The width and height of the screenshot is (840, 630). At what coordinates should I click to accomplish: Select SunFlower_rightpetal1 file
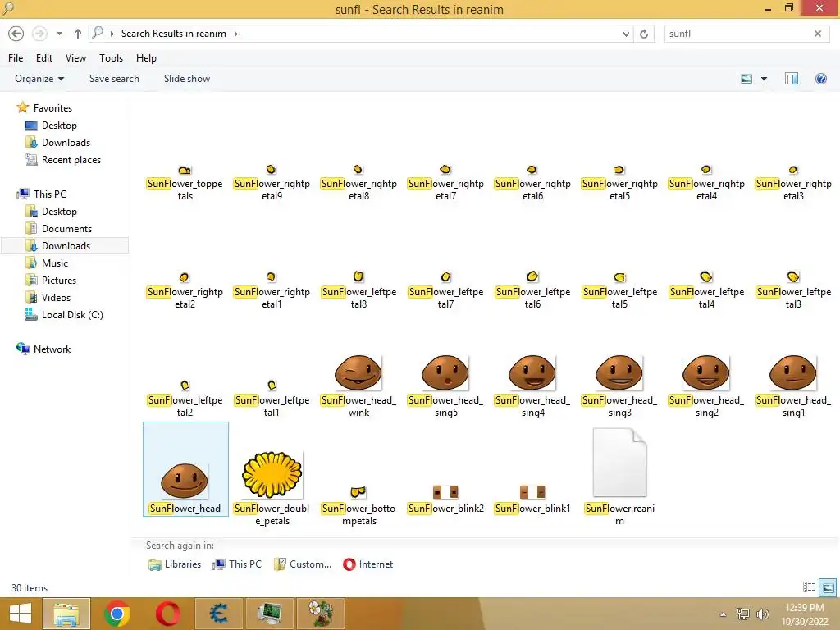[272, 291]
